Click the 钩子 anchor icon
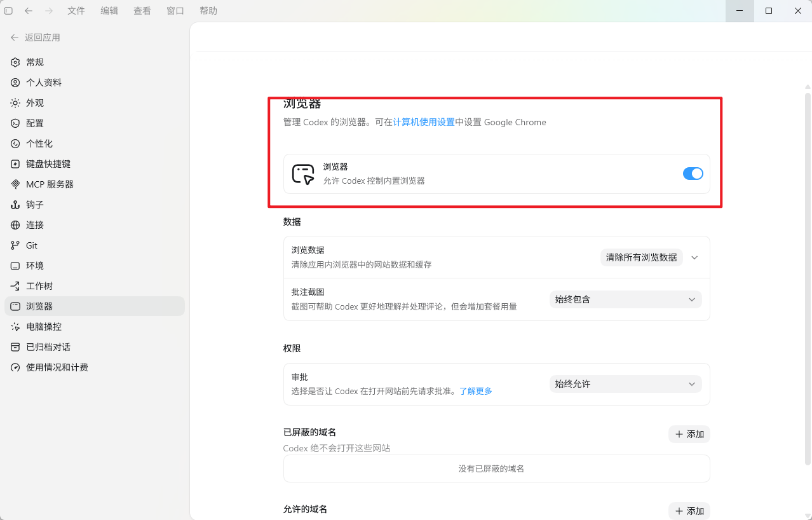 click(x=15, y=205)
